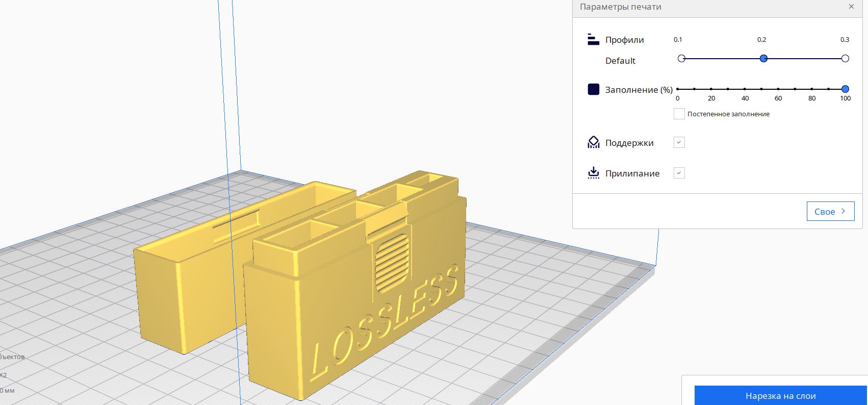Click the Profiles layer-height icon
The image size is (868, 405).
tap(593, 40)
